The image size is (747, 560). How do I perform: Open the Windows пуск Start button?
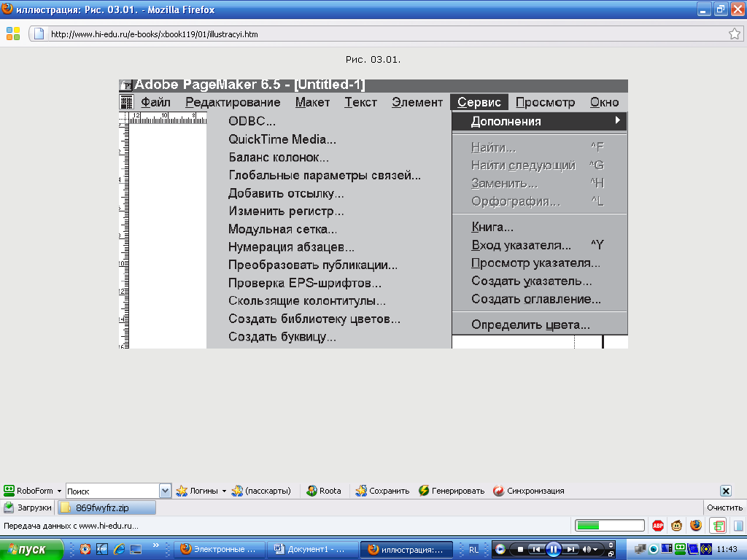point(31,550)
